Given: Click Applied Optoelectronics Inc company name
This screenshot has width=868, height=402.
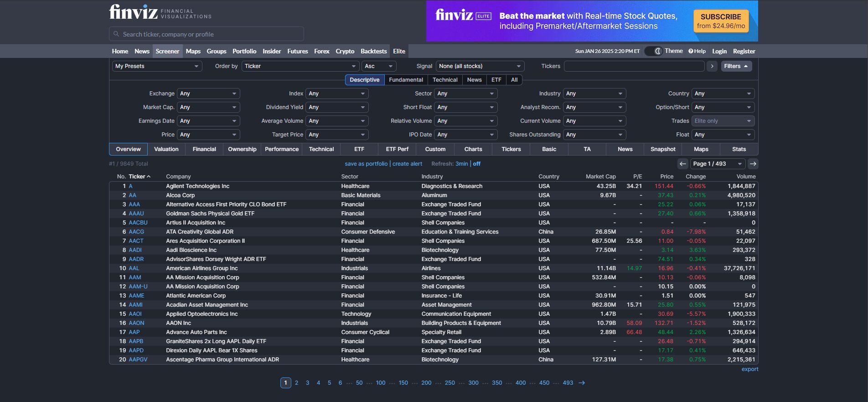Looking at the screenshot, I should click(202, 314).
